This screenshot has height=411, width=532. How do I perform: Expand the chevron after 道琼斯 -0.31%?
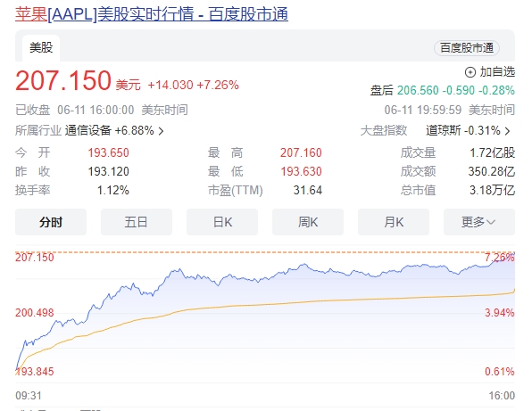coord(507,131)
